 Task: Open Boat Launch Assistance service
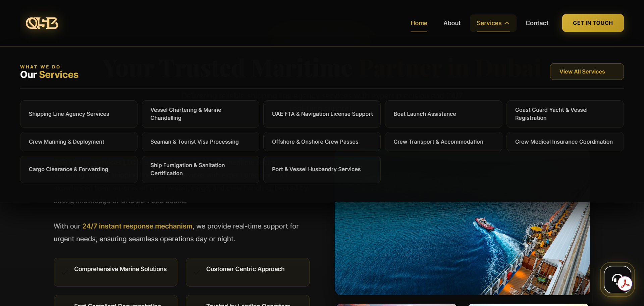pos(443,114)
